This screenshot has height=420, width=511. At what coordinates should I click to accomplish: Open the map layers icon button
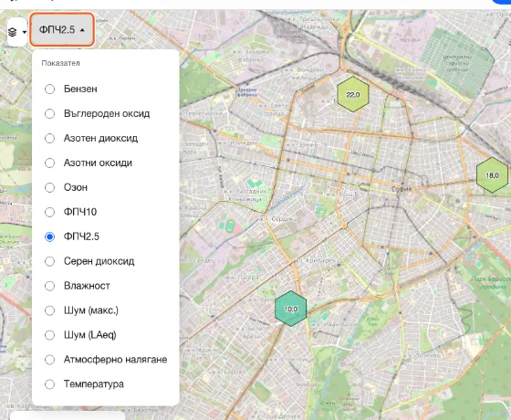(x=13, y=32)
